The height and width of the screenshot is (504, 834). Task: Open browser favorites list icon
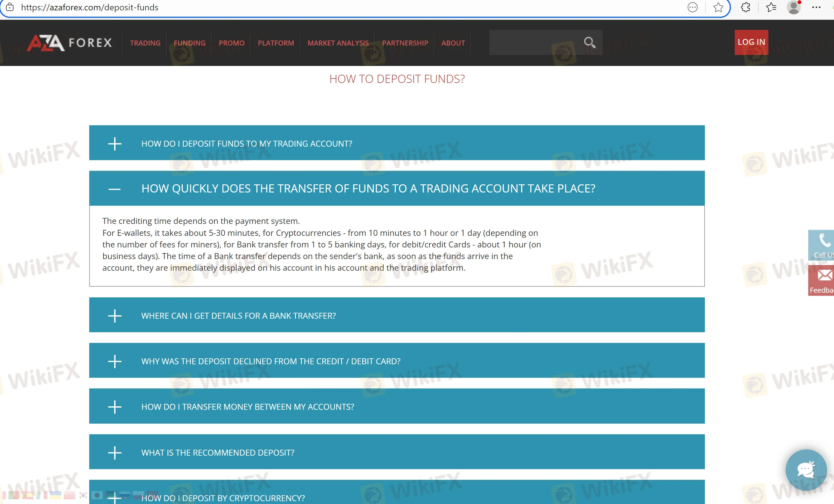(x=771, y=8)
